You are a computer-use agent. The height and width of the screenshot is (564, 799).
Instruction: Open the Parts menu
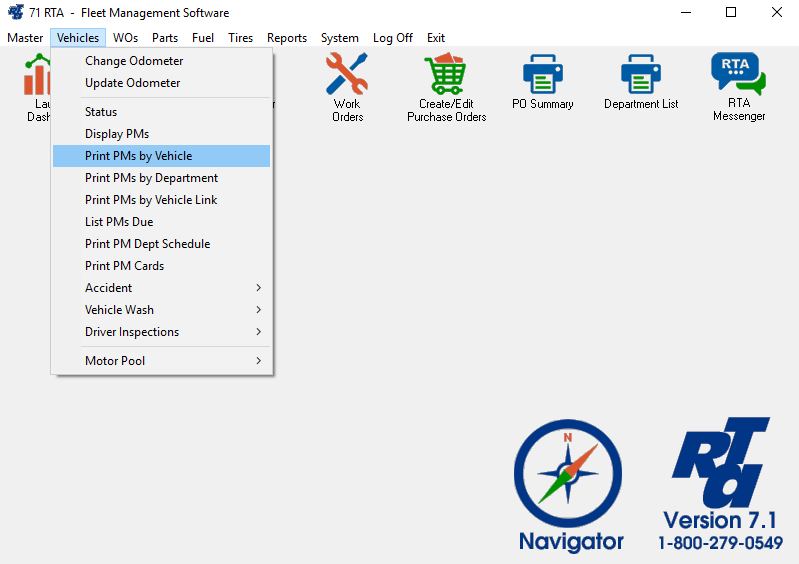tap(165, 38)
